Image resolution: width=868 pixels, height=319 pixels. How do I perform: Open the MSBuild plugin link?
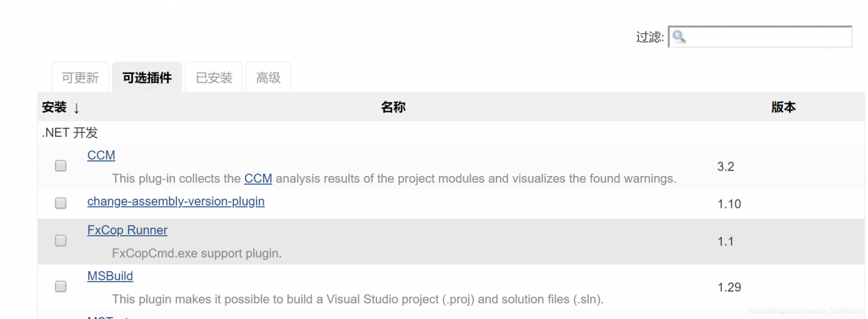110,276
